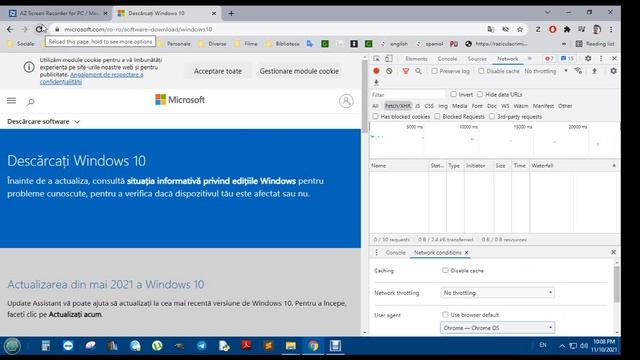The width and height of the screenshot is (640, 360).
Task: Open the Chrome — Chrome OS user agent dropdown
Action: pos(497,328)
